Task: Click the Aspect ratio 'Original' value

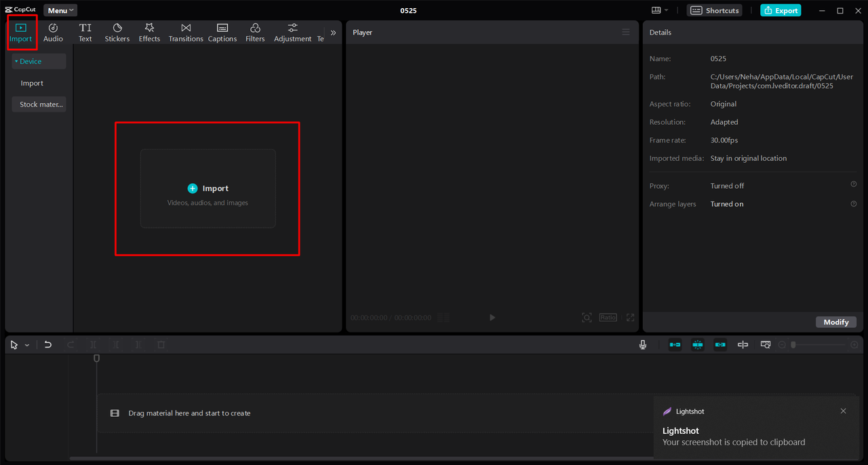Action: click(x=724, y=104)
